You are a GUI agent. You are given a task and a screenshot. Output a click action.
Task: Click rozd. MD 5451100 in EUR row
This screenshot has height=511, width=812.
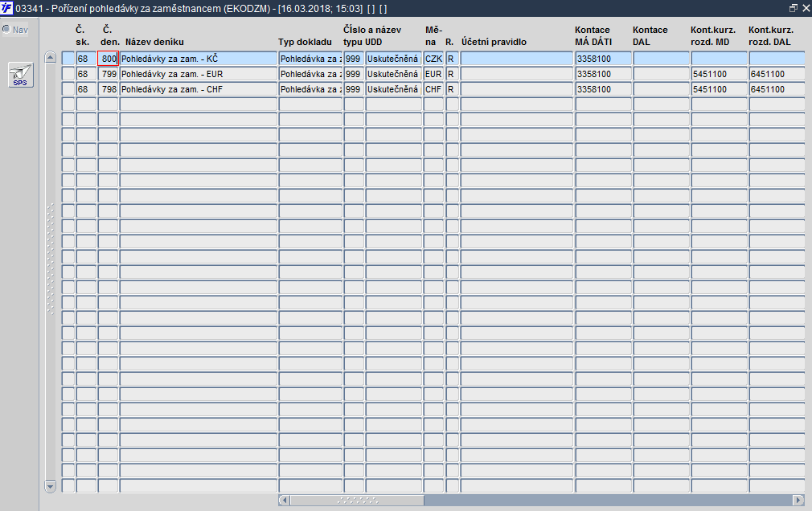tap(720, 74)
